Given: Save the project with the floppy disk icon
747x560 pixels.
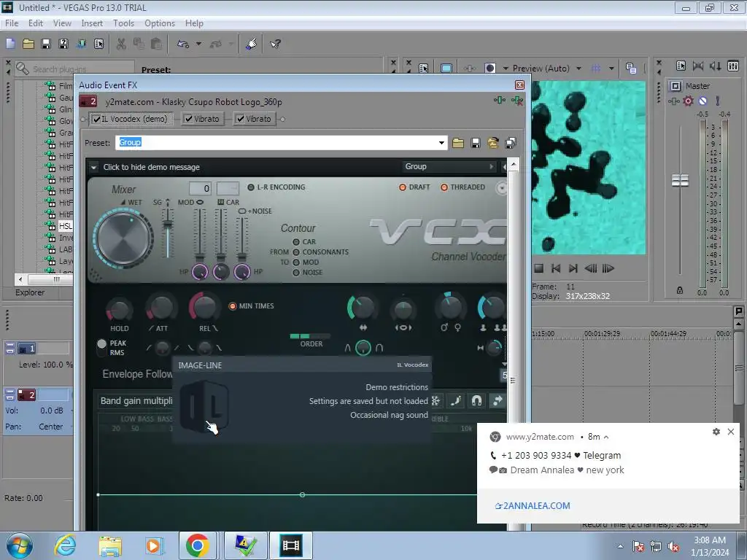Looking at the screenshot, I should (46, 44).
